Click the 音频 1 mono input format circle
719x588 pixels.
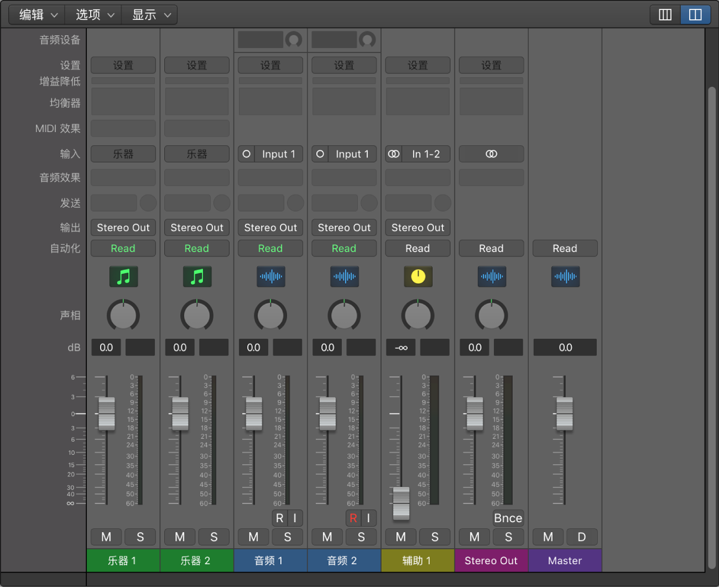coord(246,154)
